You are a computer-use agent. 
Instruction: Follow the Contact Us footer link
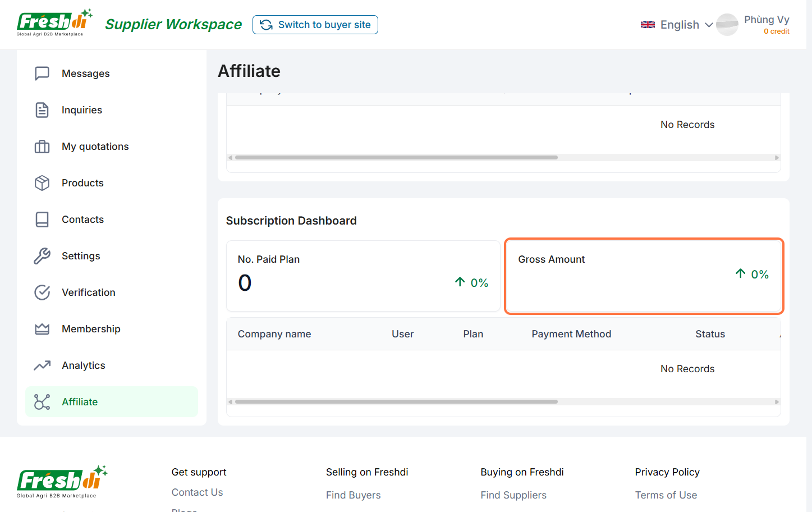pyautogui.click(x=197, y=492)
